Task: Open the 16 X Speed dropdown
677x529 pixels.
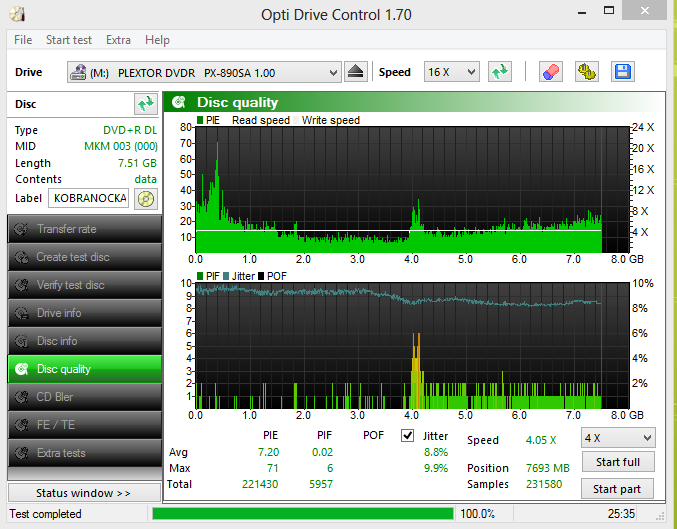Action: point(451,72)
